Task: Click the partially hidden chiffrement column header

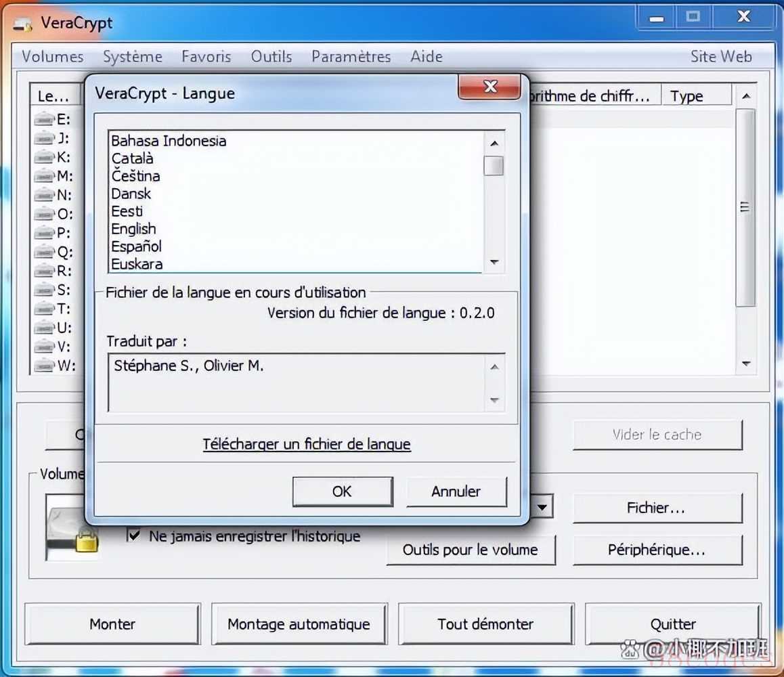Action: point(595,96)
